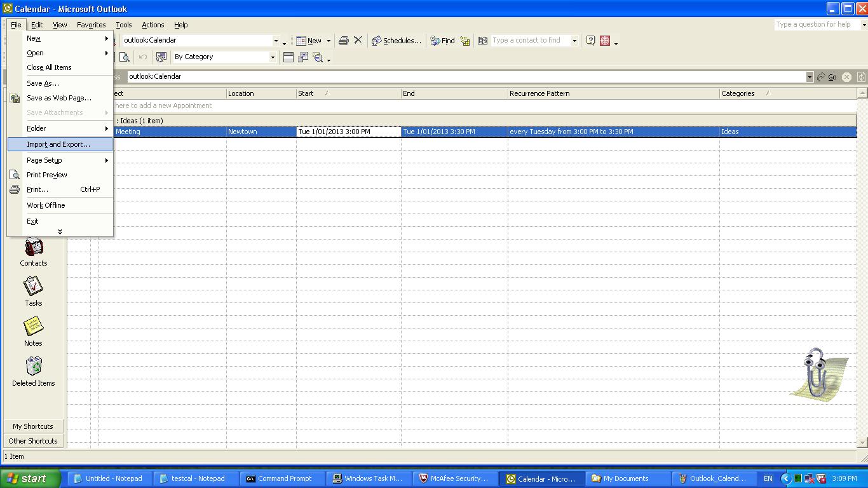Open the Deleted Items folder icon
Image resolution: width=868 pixels, height=488 pixels.
[x=34, y=367]
